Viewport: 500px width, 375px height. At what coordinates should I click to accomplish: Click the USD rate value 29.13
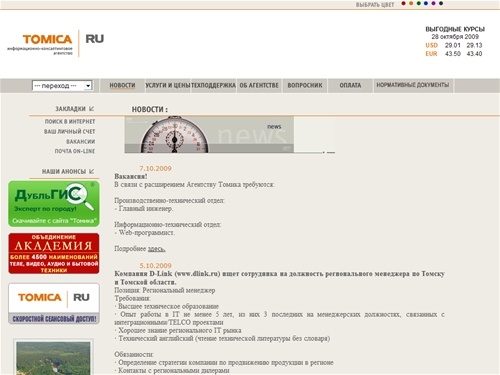tap(474, 45)
